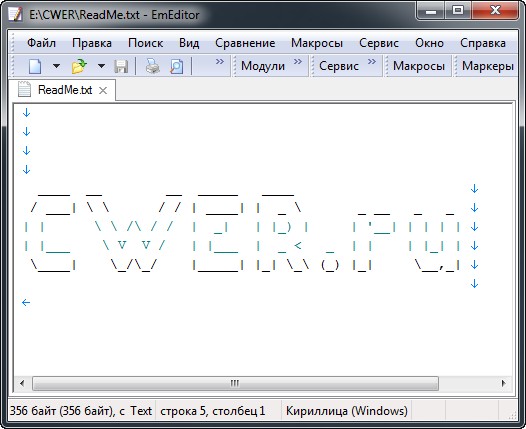Click the Модули toolbar label

[263, 66]
